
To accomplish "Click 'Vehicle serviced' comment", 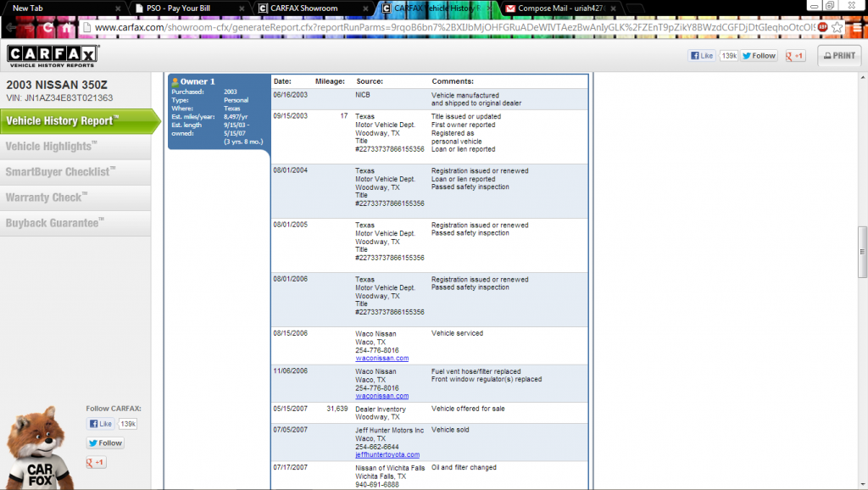I will (457, 333).
